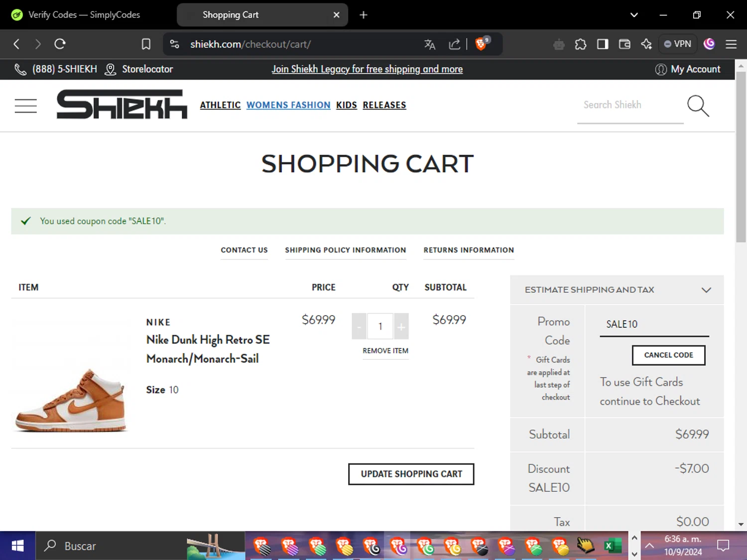Screen dimensions: 747x560
Task: Open the RELEASES menu
Action: point(384,105)
